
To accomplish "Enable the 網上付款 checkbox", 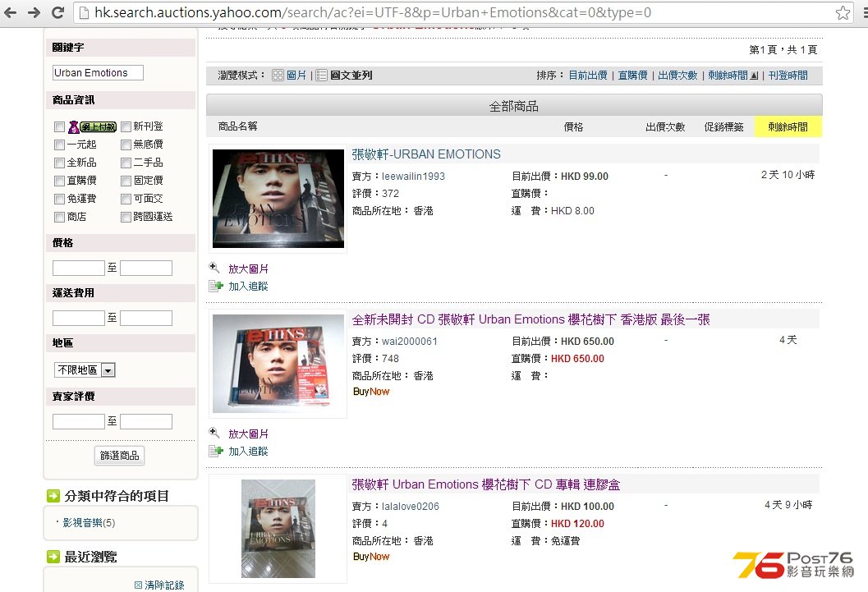I will [x=60, y=126].
